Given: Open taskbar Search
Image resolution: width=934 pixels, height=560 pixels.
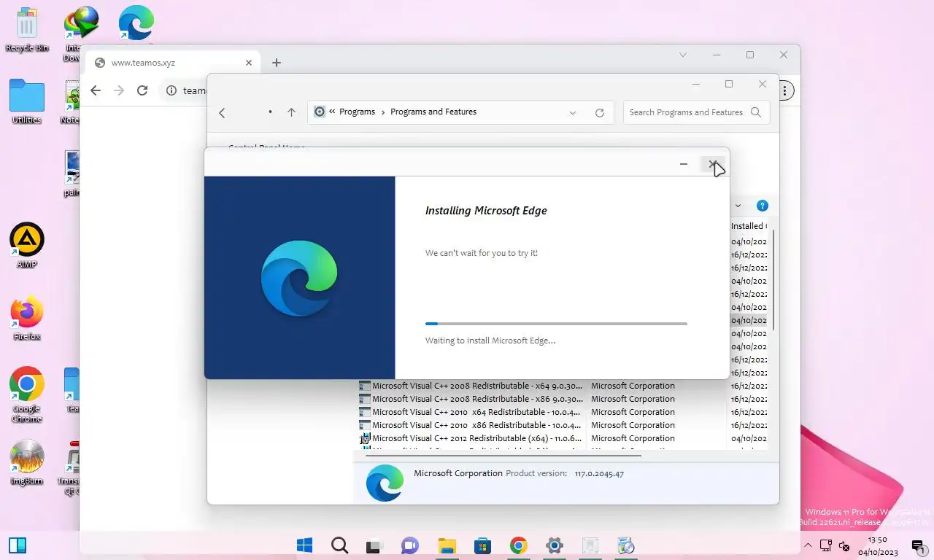Looking at the screenshot, I should coord(339,545).
